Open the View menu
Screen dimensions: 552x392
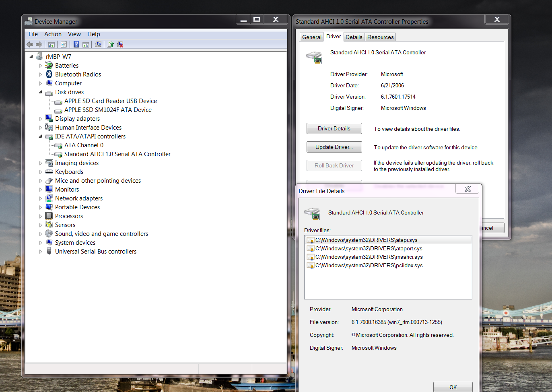[74, 34]
